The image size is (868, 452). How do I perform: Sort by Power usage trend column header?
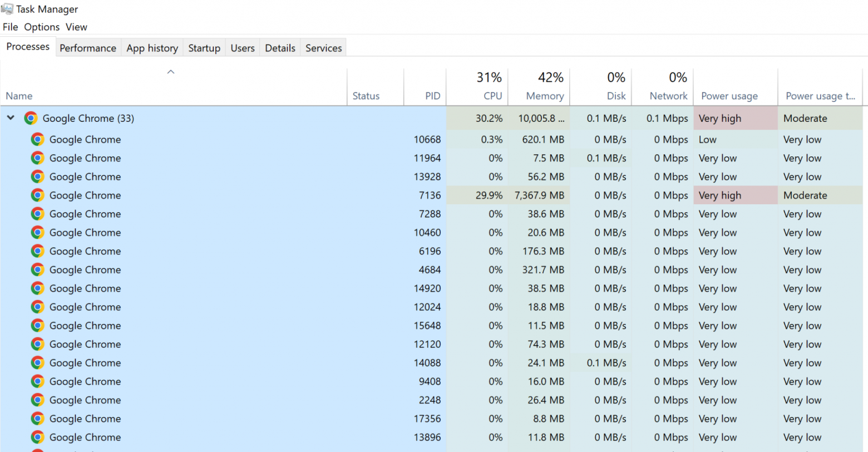pos(820,86)
